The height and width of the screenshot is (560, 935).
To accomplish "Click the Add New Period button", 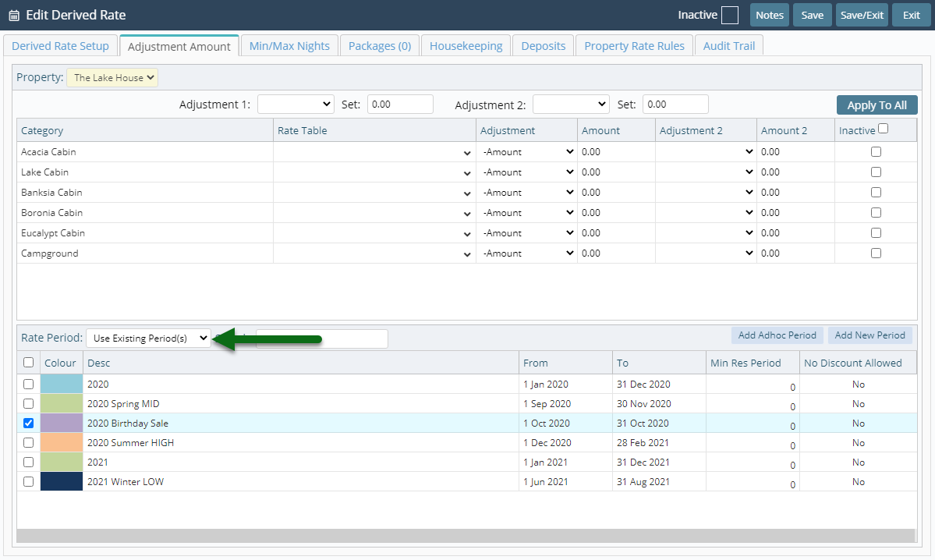I will [x=869, y=335].
